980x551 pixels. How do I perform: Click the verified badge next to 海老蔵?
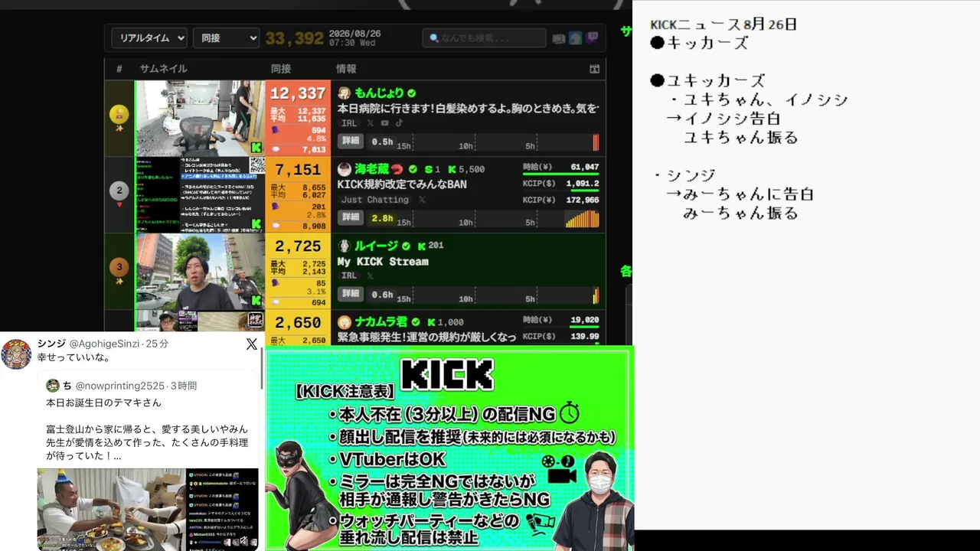click(x=413, y=169)
